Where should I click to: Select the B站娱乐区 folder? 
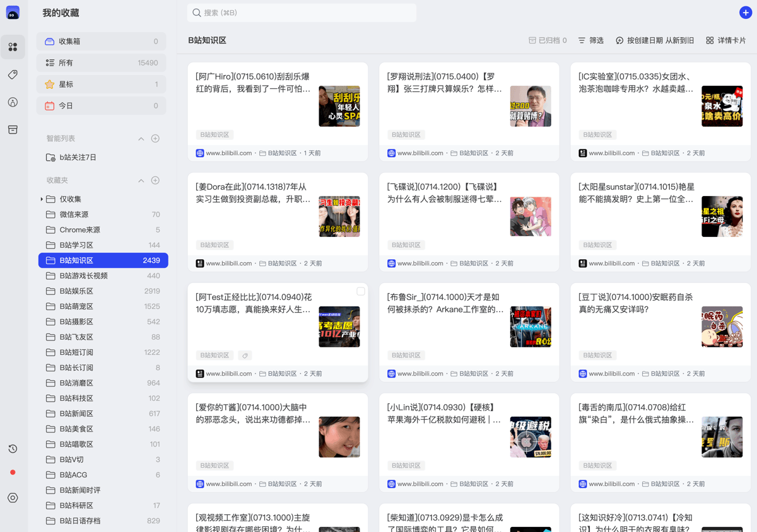pyautogui.click(x=103, y=291)
